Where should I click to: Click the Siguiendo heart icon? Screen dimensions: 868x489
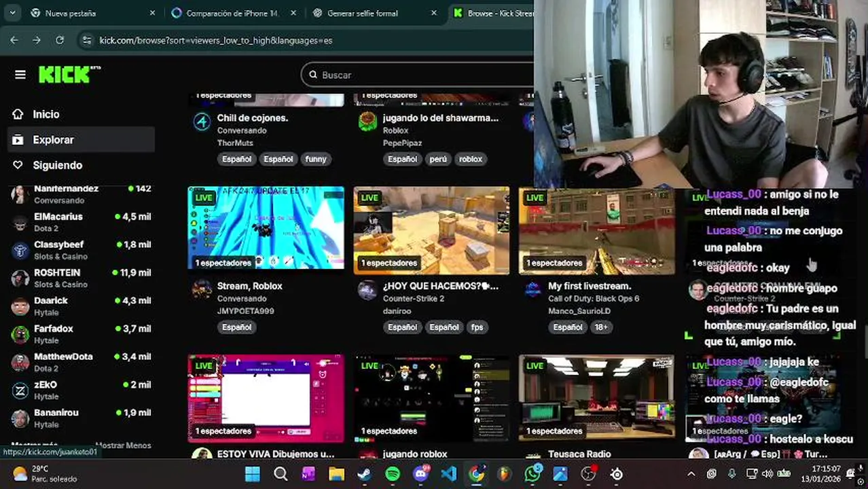click(18, 165)
